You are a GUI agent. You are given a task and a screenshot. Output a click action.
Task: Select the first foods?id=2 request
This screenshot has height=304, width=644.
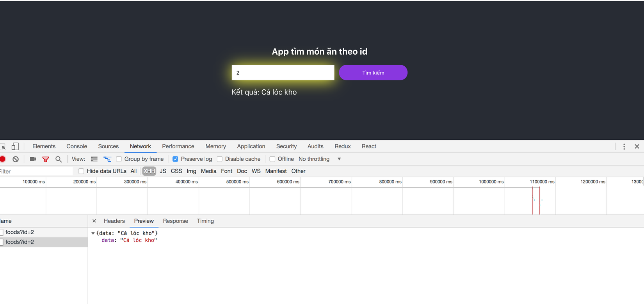coord(44,233)
